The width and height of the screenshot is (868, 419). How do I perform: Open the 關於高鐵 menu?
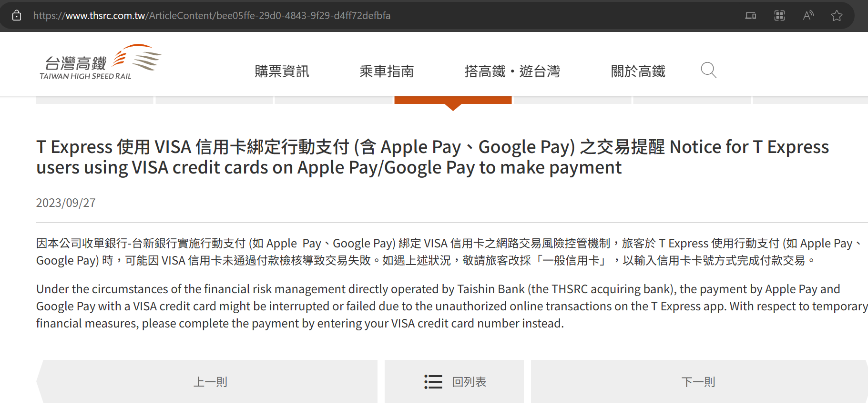click(638, 72)
